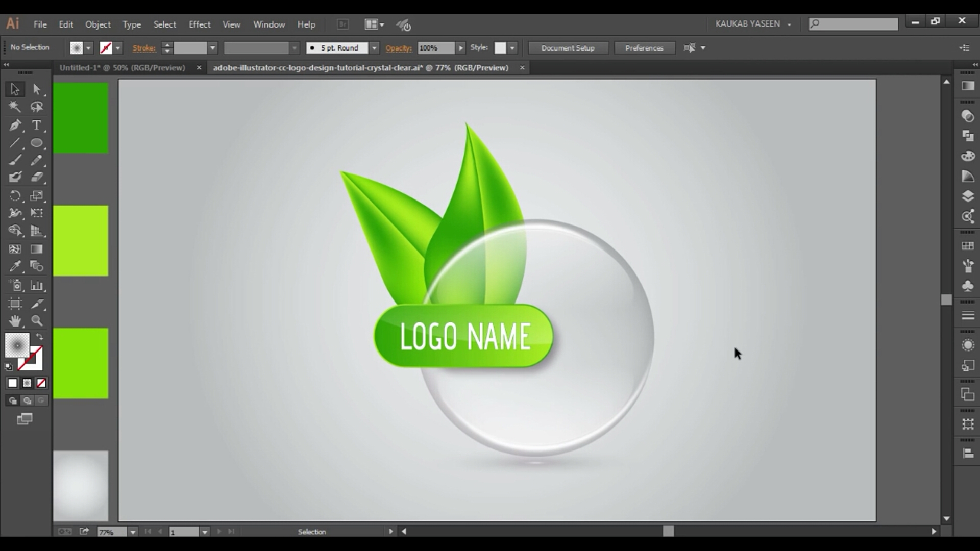Screen dimensions: 980x551
Task: Open the control bar fill color dropdown
Action: pyautogui.click(x=88, y=48)
